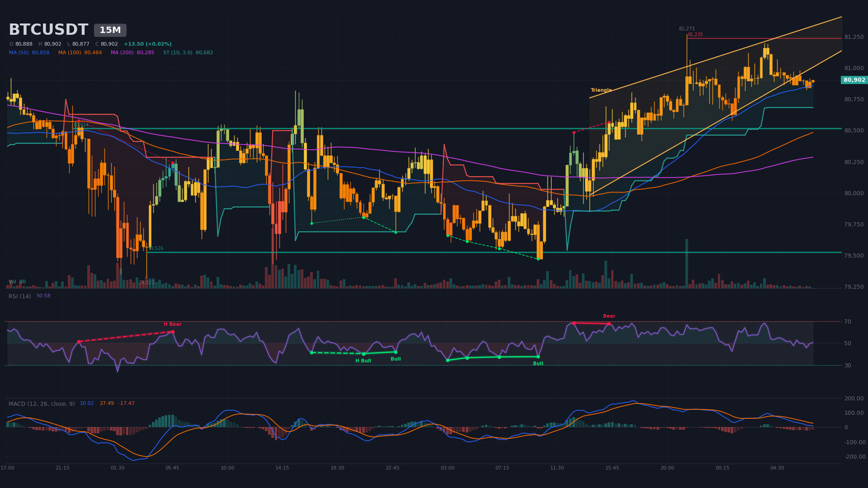Select the MA (200) indicator legend
Viewport: 868px width, 488px height.
pyautogui.click(x=132, y=53)
